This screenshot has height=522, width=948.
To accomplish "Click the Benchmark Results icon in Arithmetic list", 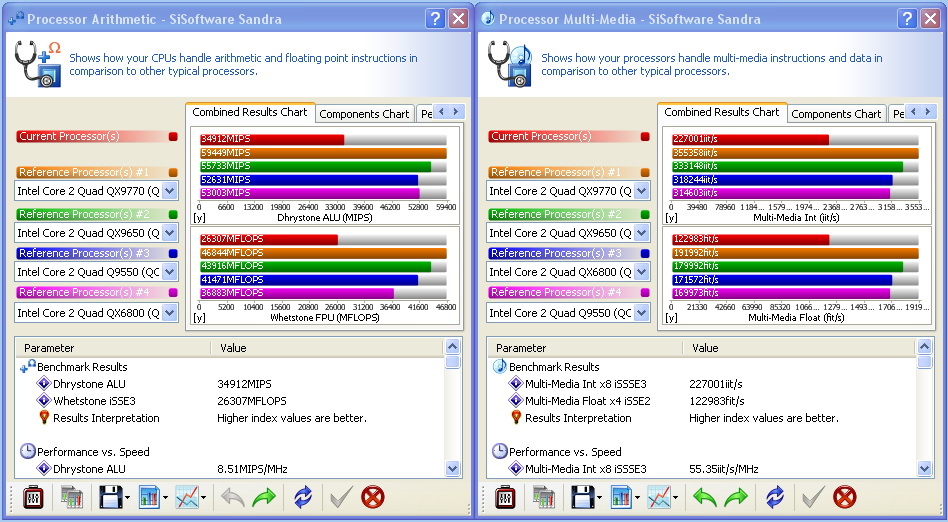I will point(28,367).
